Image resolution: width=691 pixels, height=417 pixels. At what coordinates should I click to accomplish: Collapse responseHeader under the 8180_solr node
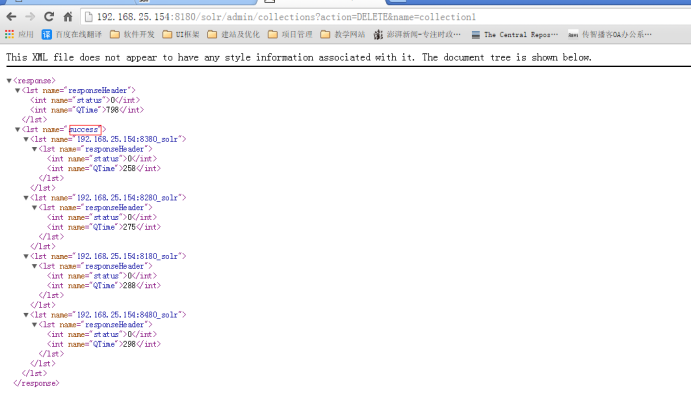pos(34,266)
